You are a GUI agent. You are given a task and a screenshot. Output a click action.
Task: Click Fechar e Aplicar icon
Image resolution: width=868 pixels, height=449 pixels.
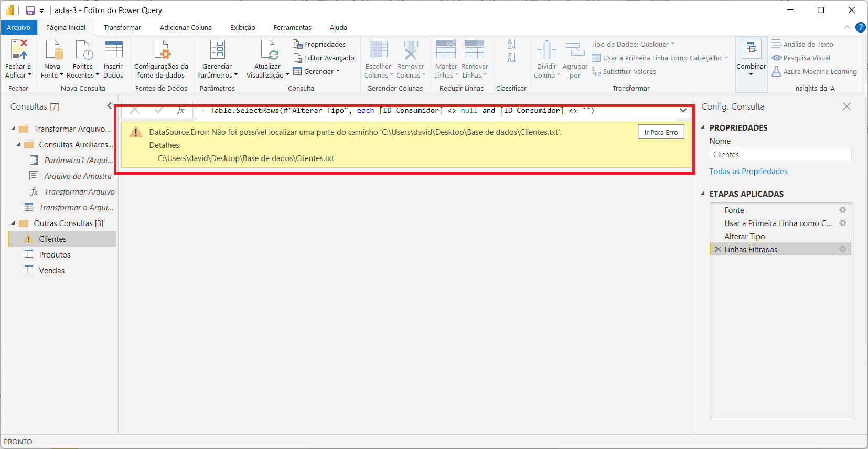coord(19,50)
